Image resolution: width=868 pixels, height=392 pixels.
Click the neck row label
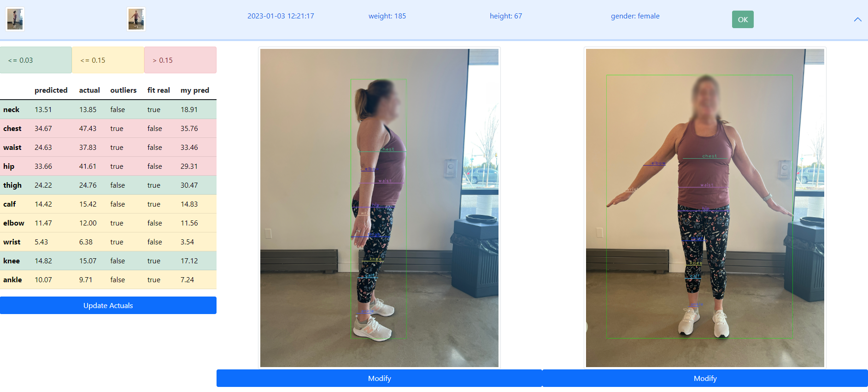12,110
